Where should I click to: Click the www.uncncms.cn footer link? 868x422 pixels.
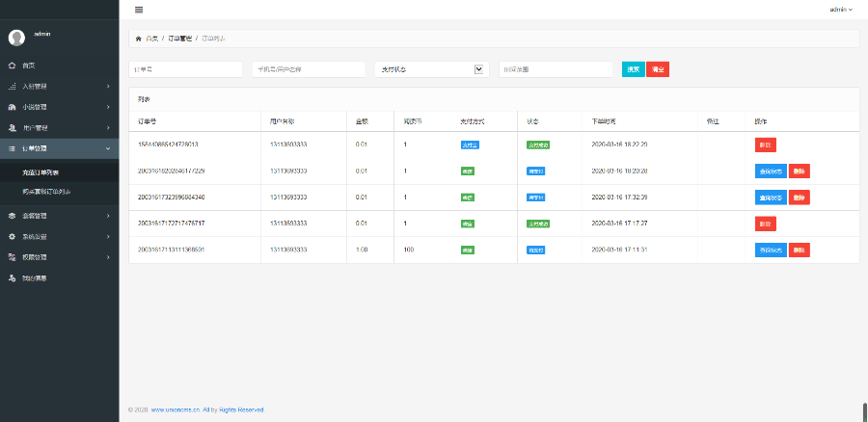[x=180, y=409]
